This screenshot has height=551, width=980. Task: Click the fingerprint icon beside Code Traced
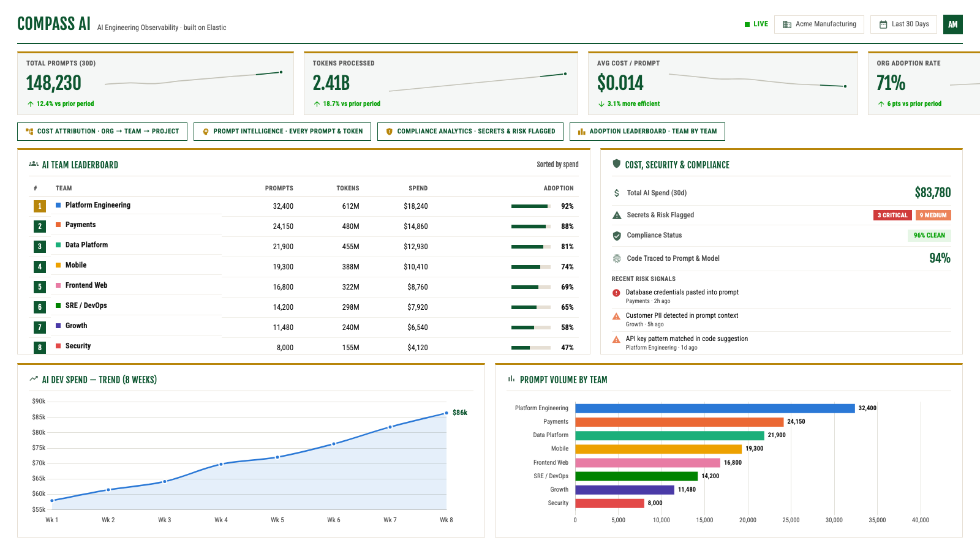617,258
